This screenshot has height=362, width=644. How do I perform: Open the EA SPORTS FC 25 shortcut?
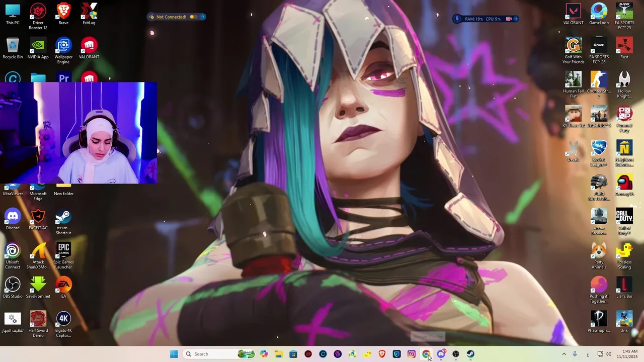point(624,16)
